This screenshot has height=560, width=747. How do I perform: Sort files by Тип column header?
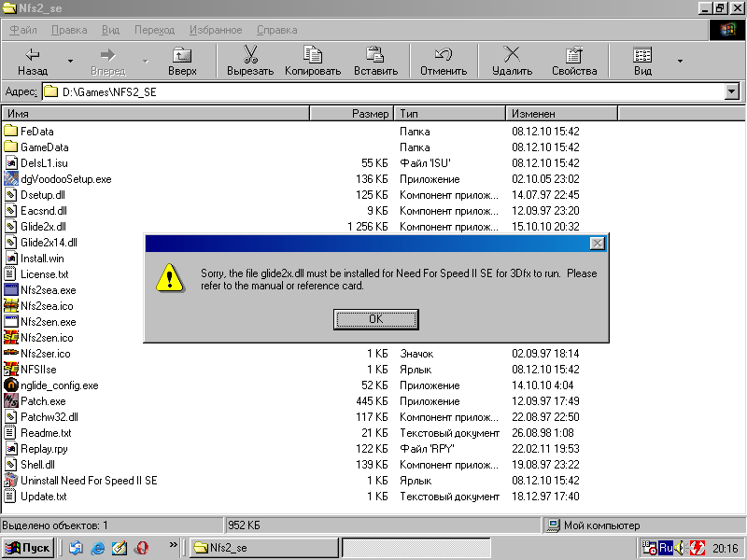(450, 114)
